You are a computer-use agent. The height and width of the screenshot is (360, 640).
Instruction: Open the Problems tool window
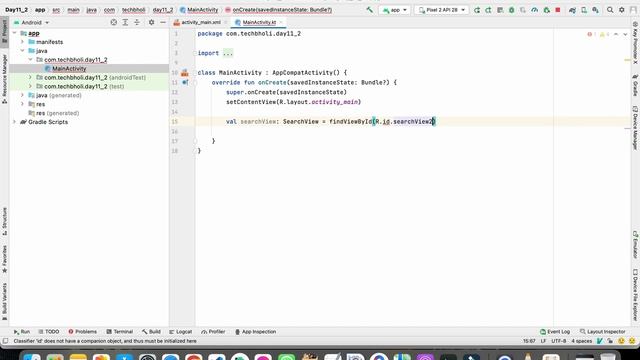[x=82, y=332]
